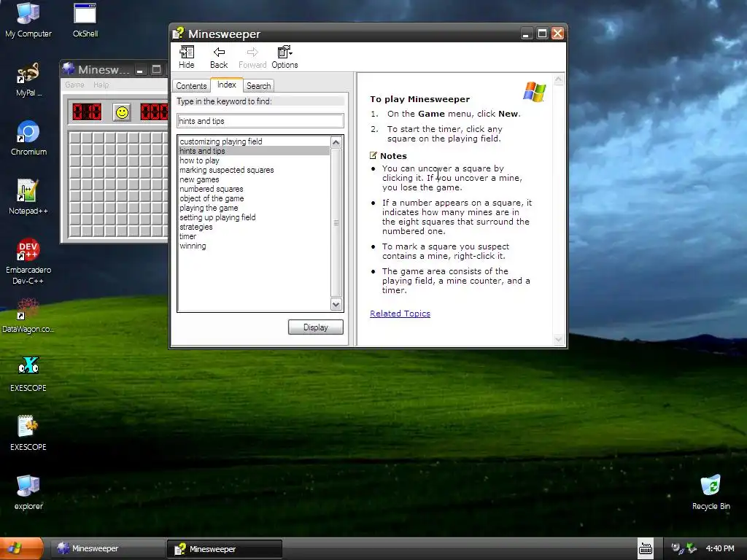This screenshot has height=560, width=747.
Task: Select the explorer desktop icon
Action: [28, 492]
